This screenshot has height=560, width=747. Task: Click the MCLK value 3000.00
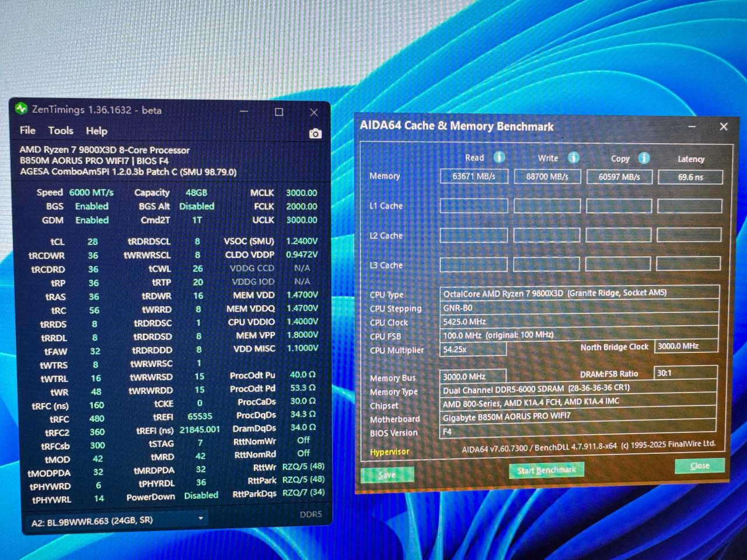[x=301, y=193]
